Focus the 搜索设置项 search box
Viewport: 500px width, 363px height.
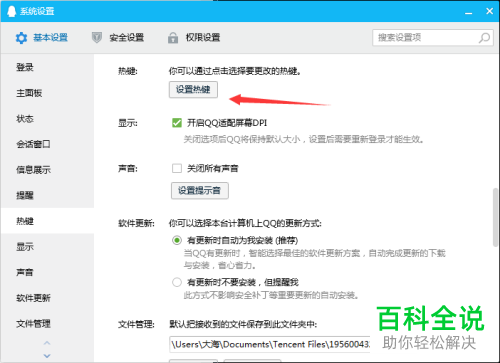point(433,38)
